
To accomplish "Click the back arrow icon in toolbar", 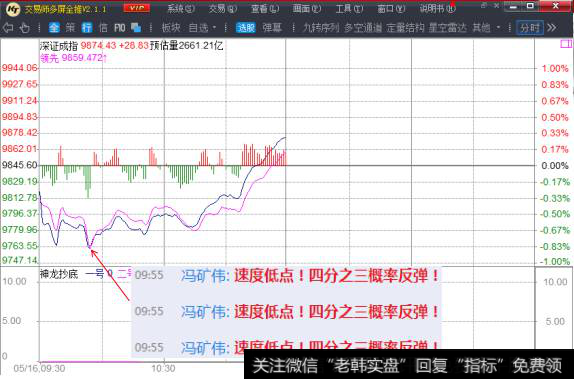I will 8,28.
